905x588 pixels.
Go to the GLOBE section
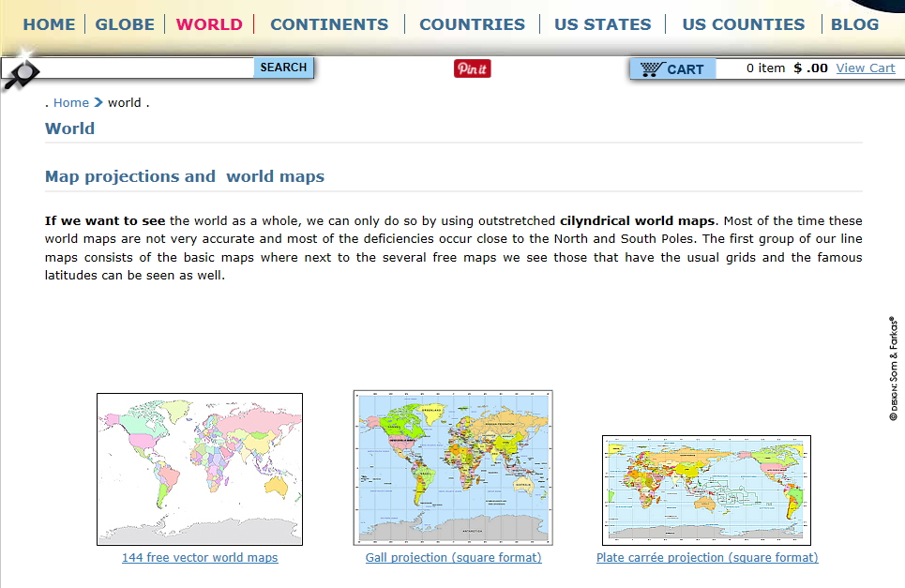coord(125,24)
